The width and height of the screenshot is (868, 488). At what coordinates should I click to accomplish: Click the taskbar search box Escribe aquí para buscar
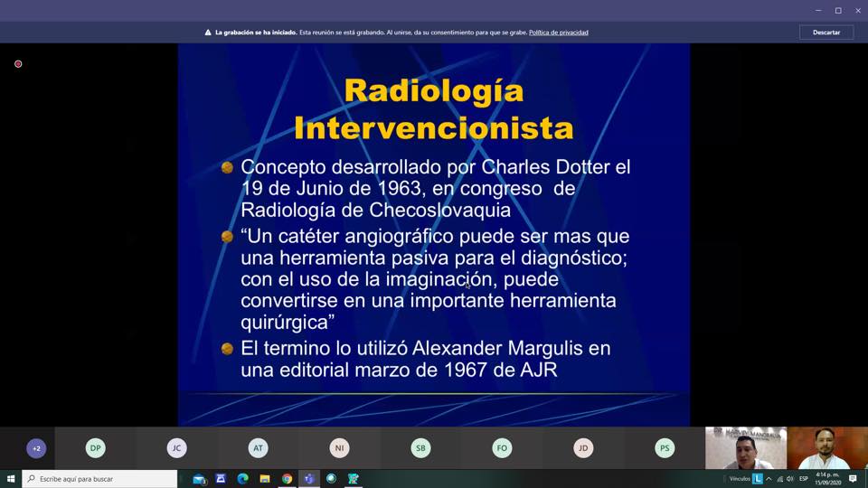pos(99,479)
